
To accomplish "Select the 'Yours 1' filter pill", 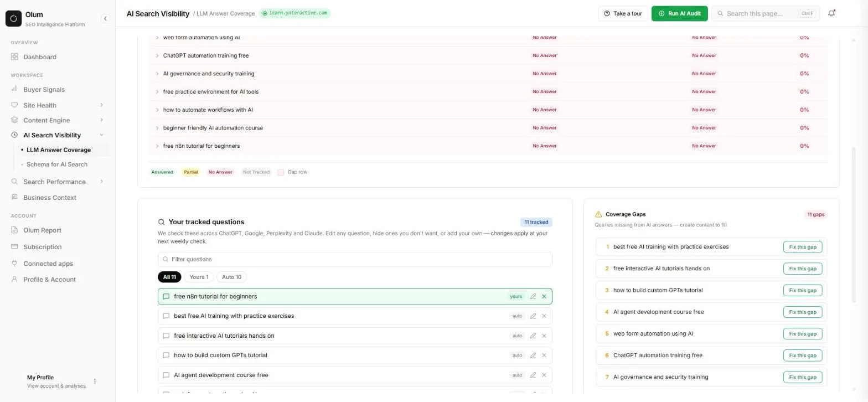I will [x=199, y=277].
